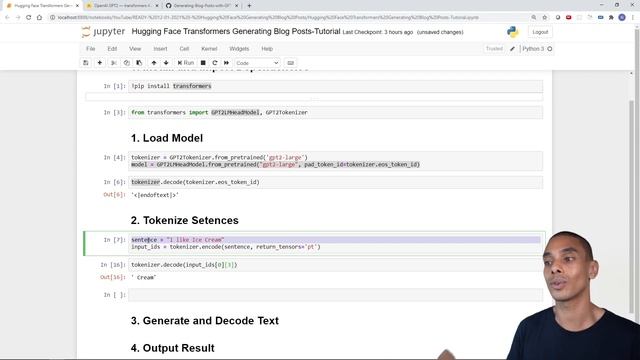Click the tokenizer.decode eos_token_id cell
Viewport: 640px width, 360px height.
tap(336, 182)
